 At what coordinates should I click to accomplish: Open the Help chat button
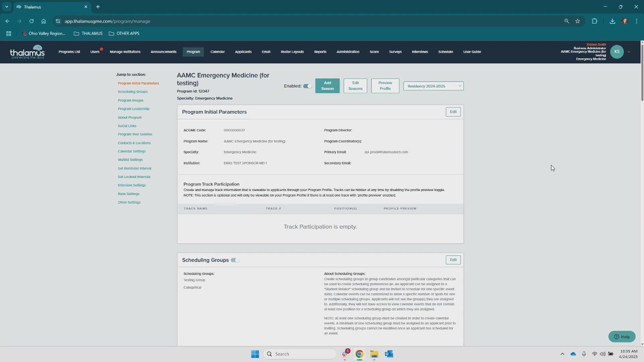(x=622, y=337)
